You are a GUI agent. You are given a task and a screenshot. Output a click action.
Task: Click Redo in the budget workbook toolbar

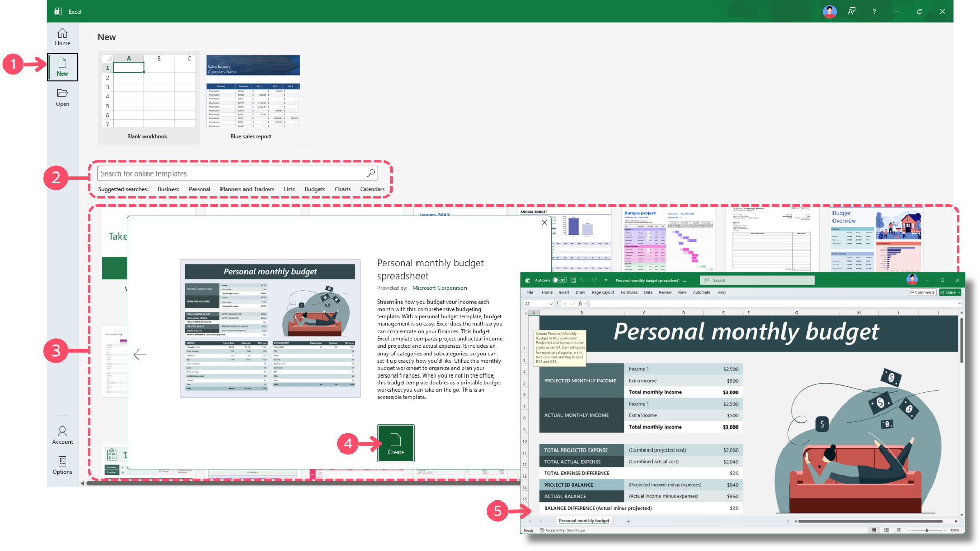point(594,280)
